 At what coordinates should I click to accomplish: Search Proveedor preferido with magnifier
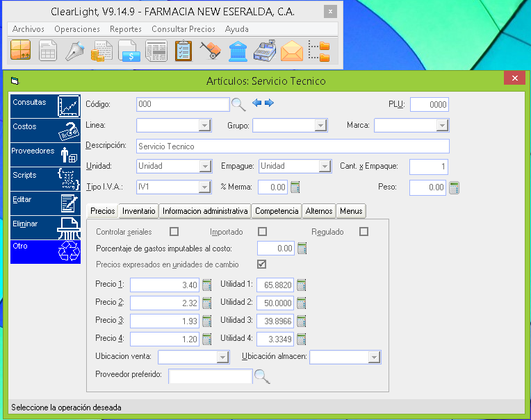point(262,376)
